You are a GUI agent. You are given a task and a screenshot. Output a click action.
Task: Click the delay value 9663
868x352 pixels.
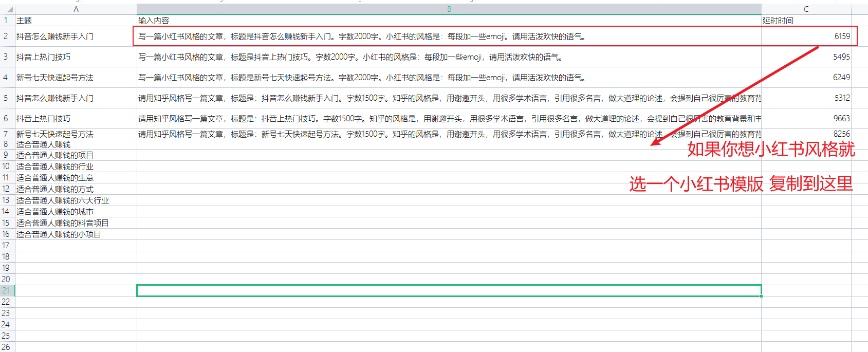806,119
